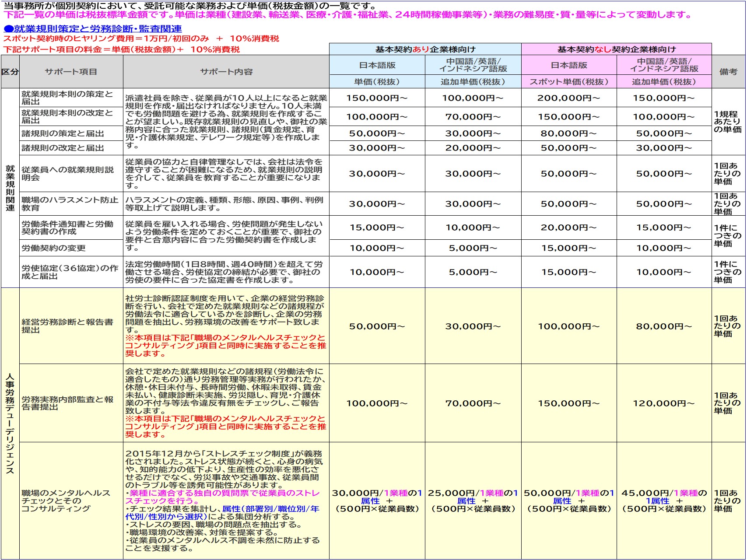This screenshot has width=747, height=560.
Task: Click the スポット単価(税抜) column label
Action: [x=569, y=82]
